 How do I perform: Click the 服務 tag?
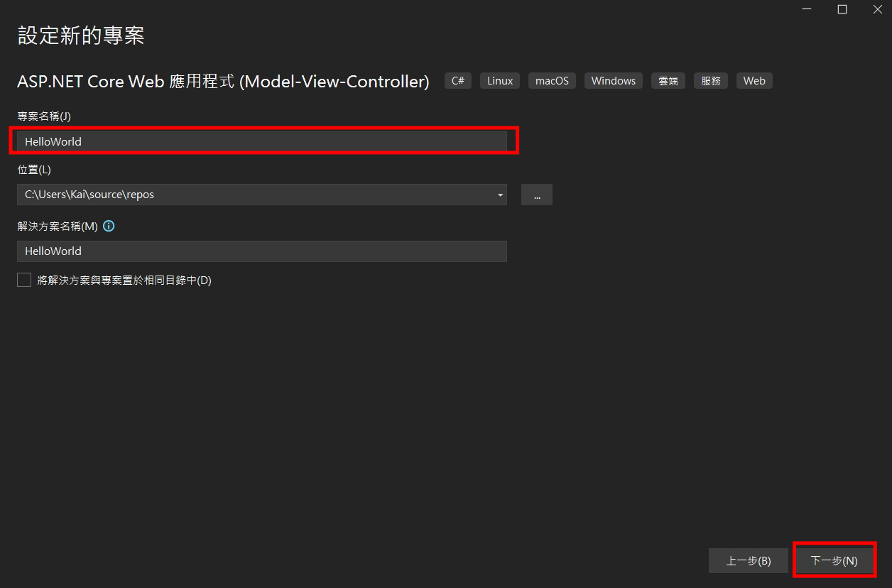tap(710, 81)
